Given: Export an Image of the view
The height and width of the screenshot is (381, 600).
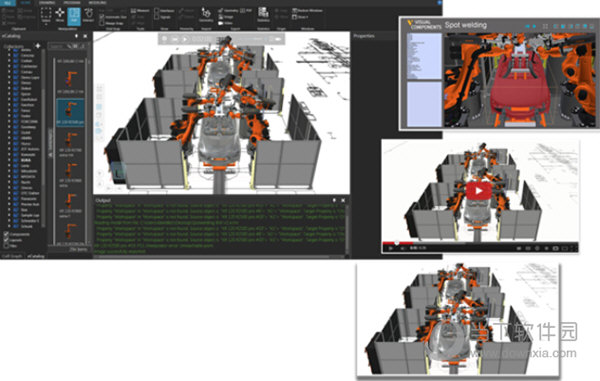Looking at the screenshot, I should click(226, 17).
